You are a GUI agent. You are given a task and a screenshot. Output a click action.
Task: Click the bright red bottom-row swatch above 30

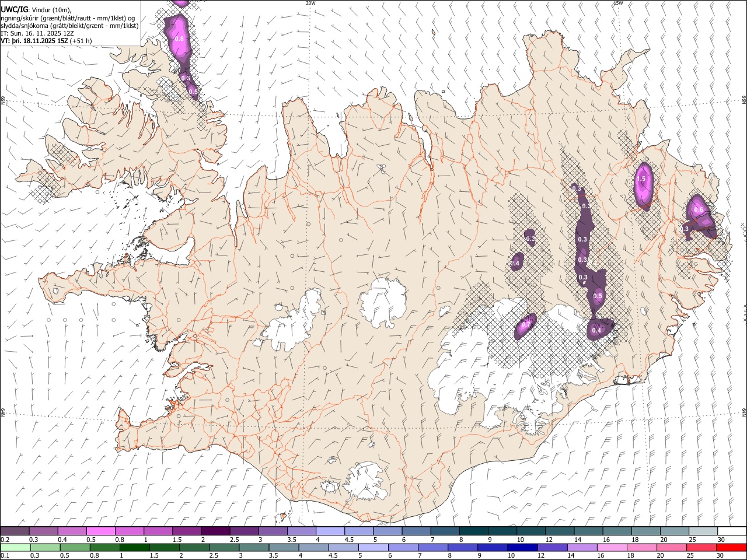tap(731, 547)
